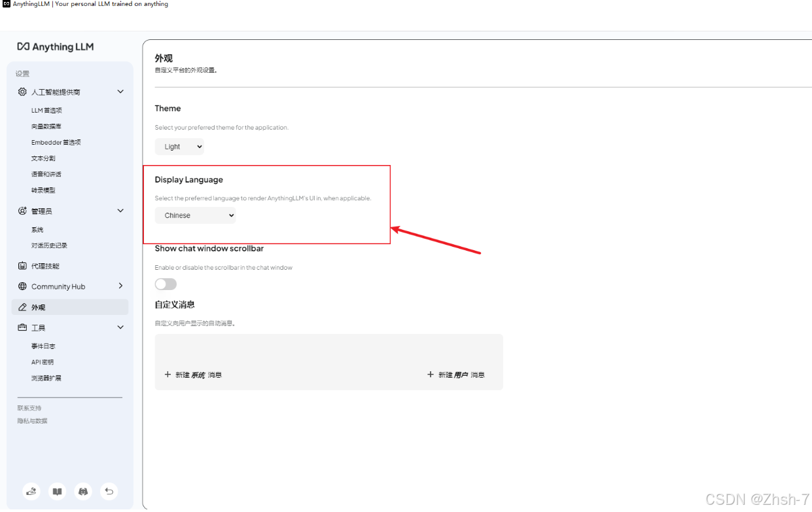
Task: Click the AI providers gear icon
Action: (x=23, y=92)
